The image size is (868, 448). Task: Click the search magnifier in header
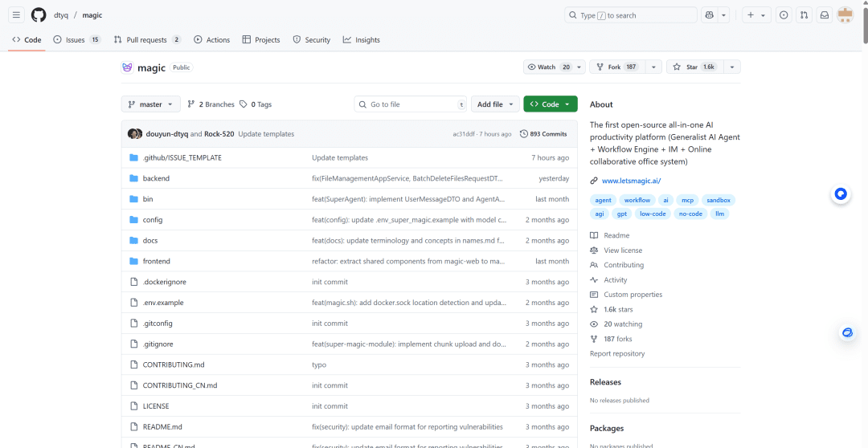(x=573, y=15)
